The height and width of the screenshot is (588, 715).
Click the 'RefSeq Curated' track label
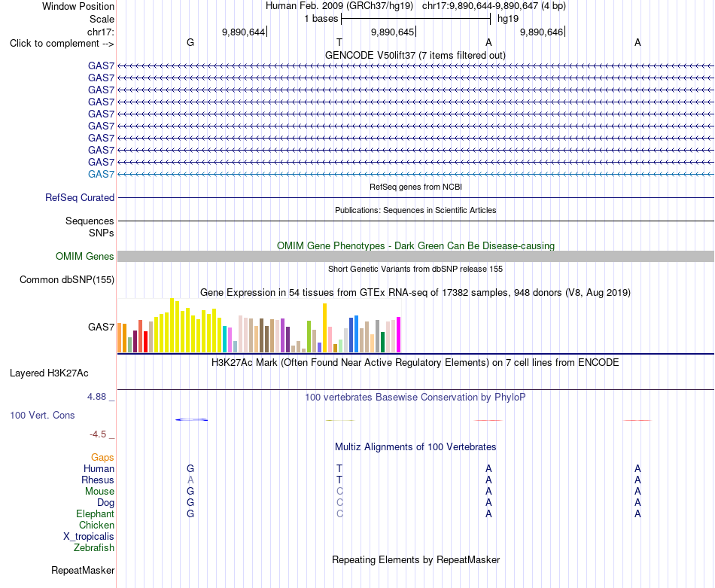(x=79, y=197)
